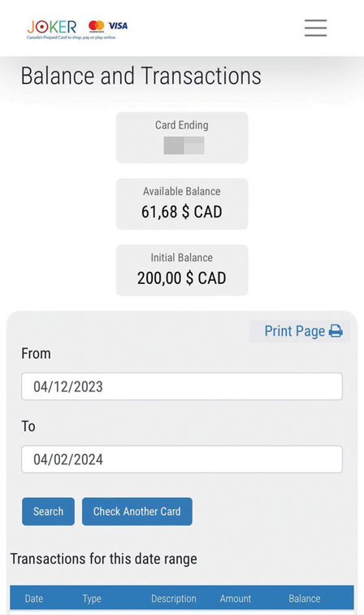Select the Initial Balance amount
The width and height of the screenshot is (364, 615).
(182, 278)
